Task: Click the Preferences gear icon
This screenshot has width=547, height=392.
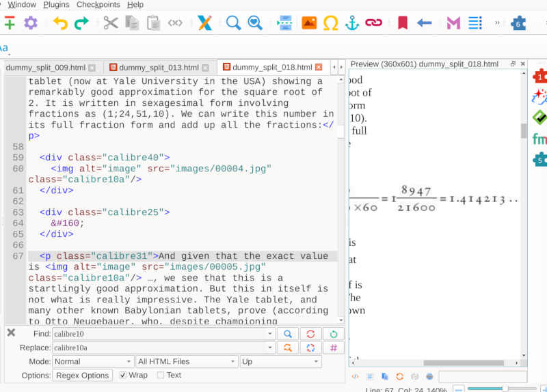Action: pyautogui.click(x=31, y=23)
